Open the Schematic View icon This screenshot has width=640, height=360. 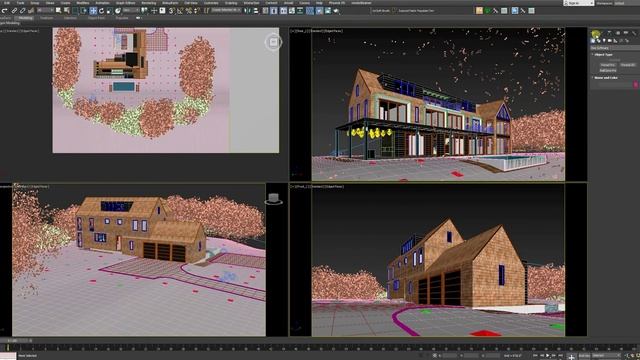300,11
